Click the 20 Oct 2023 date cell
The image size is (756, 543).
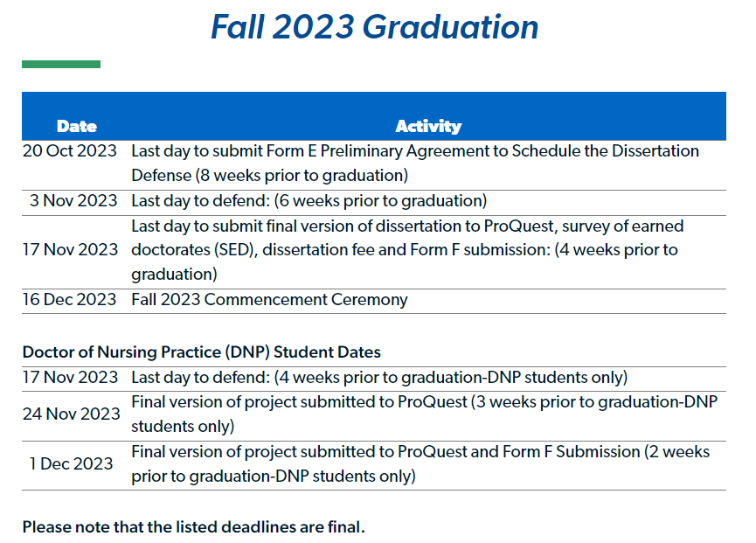tap(70, 150)
